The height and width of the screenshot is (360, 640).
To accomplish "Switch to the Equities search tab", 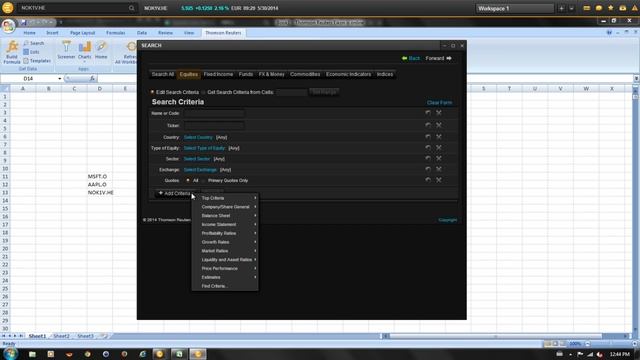I will point(189,74).
